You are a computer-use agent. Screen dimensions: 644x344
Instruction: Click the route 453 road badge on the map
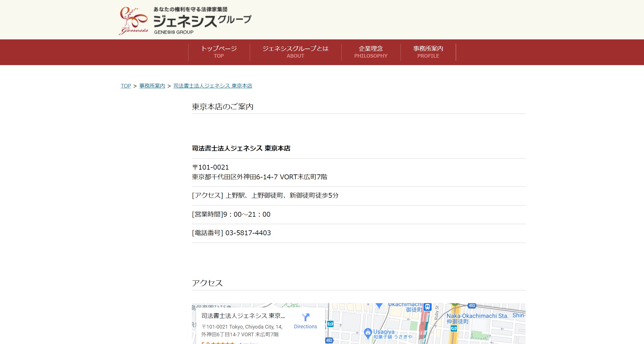coord(472,305)
